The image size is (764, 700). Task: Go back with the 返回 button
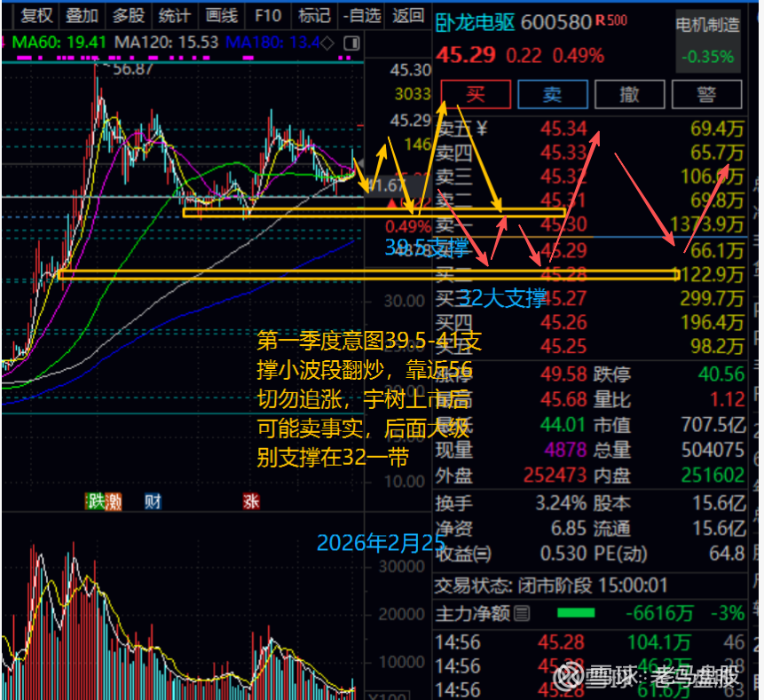408,16
